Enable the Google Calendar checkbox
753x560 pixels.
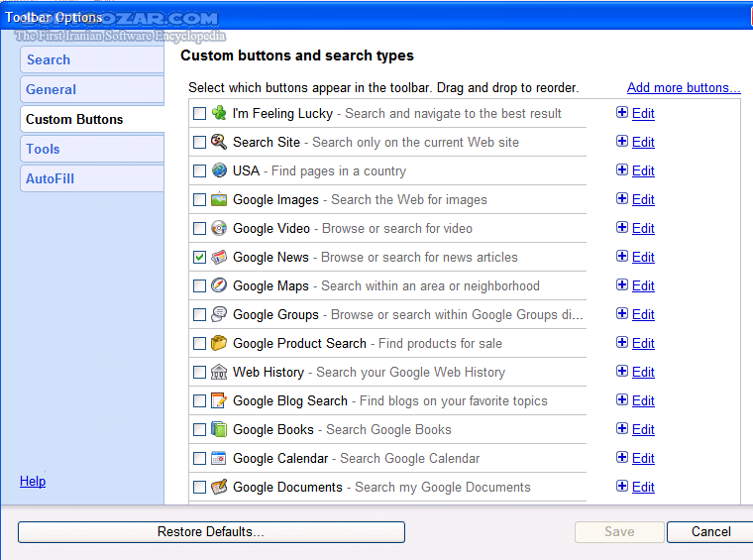[x=199, y=459]
